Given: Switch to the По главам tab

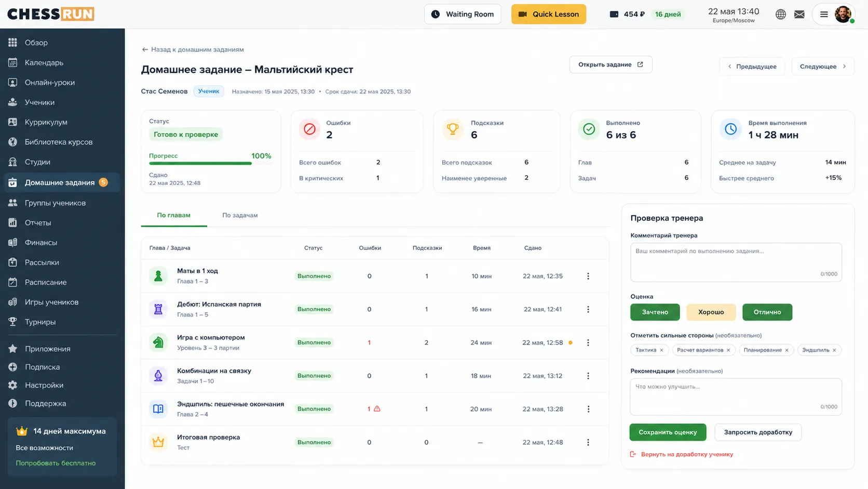Looking at the screenshot, I should (x=173, y=215).
